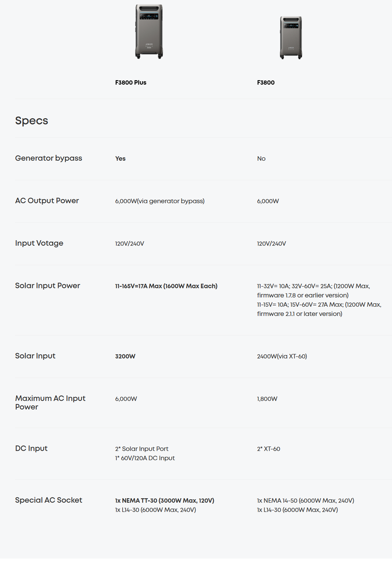Click the '1x NEMA TT-30 (3000W Max, 120V)' text

click(165, 501)
